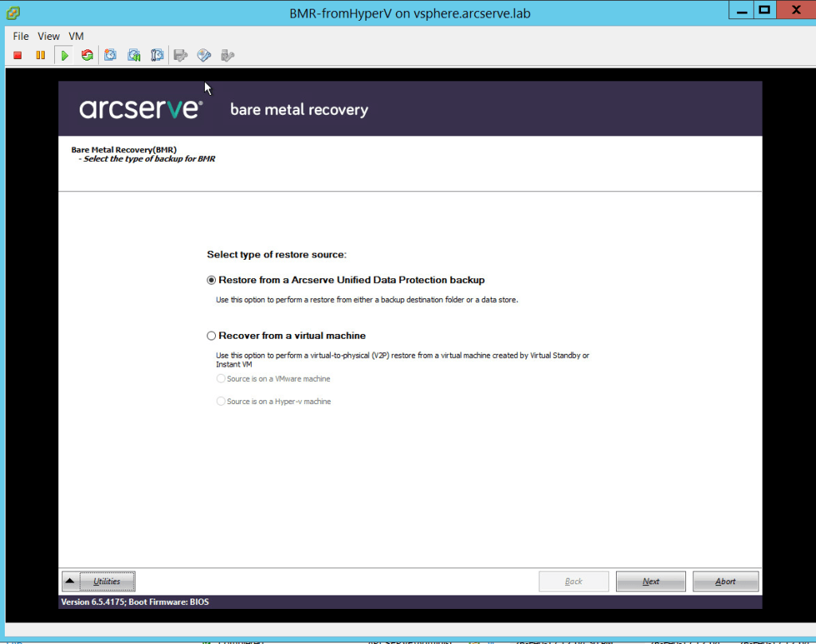Click the Utilities button
This screenshot has width=816, height=644.
(x=107, y=581)
